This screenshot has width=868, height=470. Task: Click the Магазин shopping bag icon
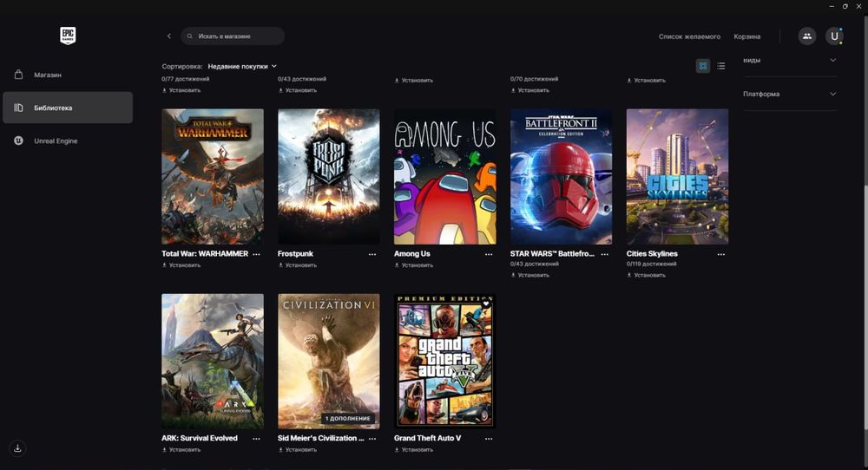(18, 75)
